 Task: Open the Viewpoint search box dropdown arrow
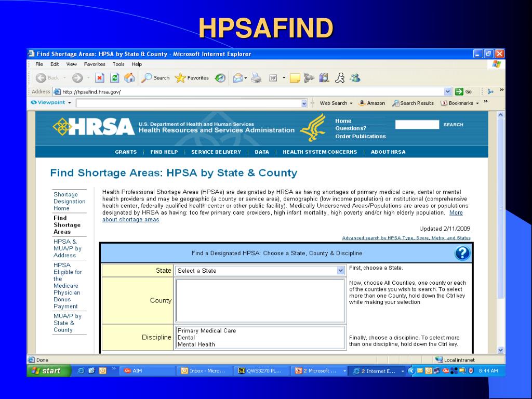tap(304, 103)
